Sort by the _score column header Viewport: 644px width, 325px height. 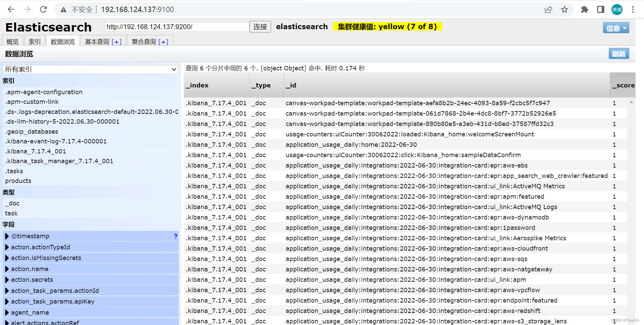[x=623, y=85]
